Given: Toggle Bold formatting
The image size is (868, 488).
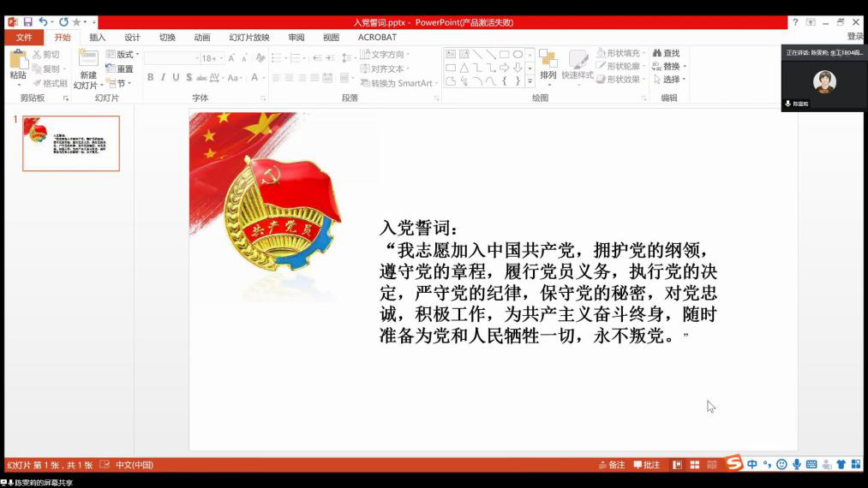Looking at the screenshot, I should (150, 77).
